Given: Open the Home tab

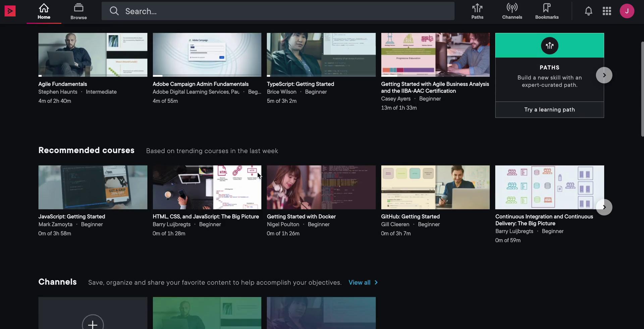Looking at the screenshot, I should tap(44, 11).
